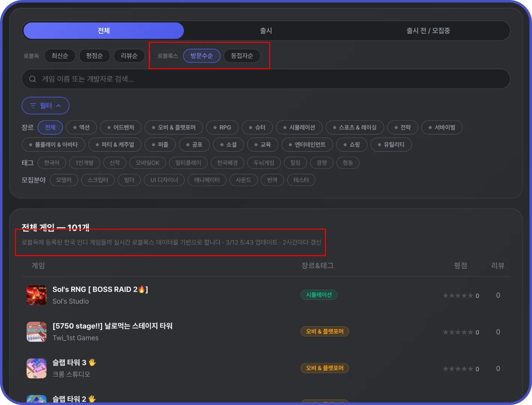
Task: Enable the 스크립터 recruitment filter
Action: coord(98,180)
